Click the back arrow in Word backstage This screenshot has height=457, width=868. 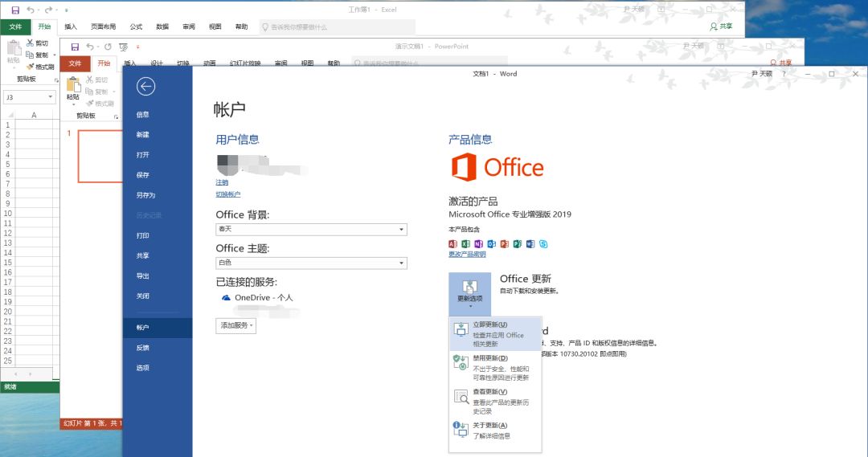(x=145, y=86)
